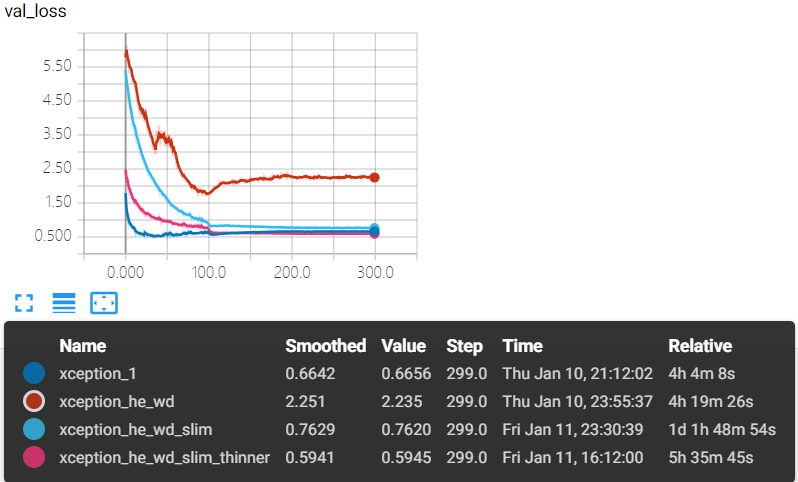798x482 pixels.
Task: Click relative time 1d 1h 48m 54s
Action: (x=722, y=430)
